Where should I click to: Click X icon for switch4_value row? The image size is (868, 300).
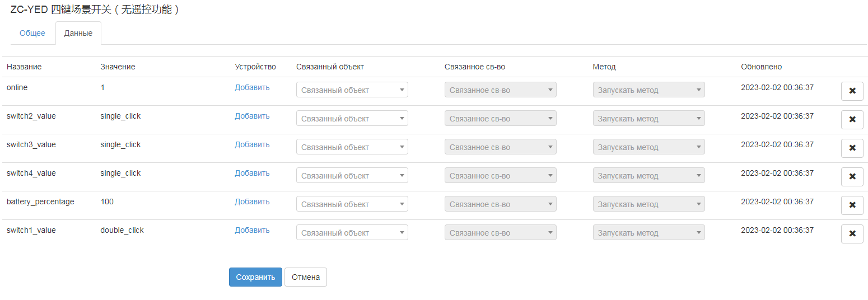[852, 176]
